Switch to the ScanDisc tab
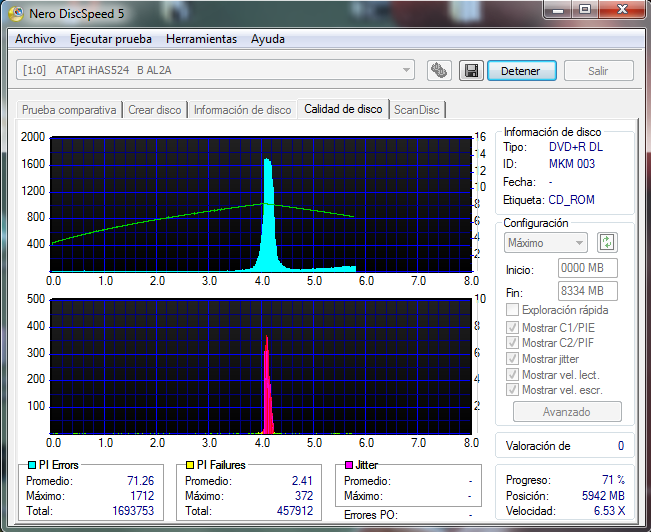The height and width of the screenshot is (532, 651). pyautogui.click(x=417, y=110)
